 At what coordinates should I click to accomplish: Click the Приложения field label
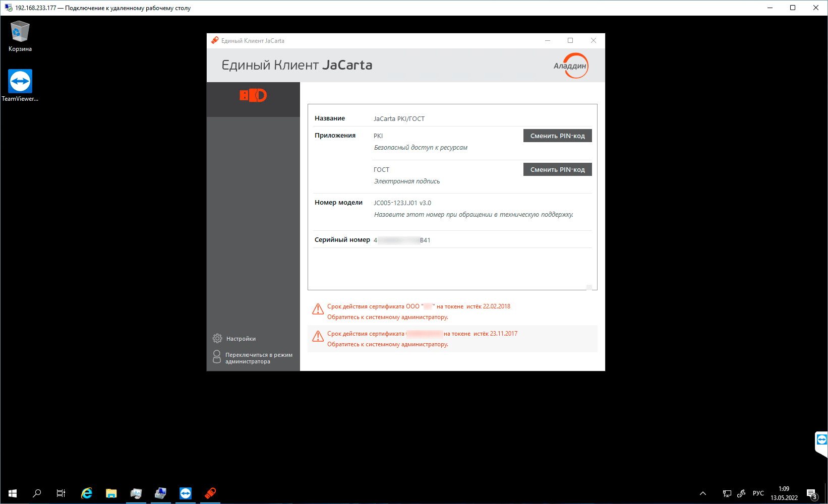pyautogui.click(x=335, y=136)
